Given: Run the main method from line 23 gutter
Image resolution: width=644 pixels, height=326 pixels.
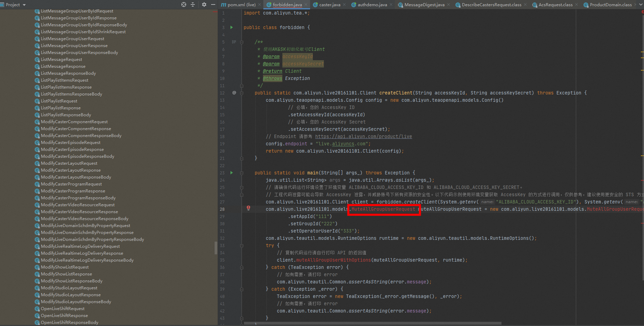Looking at the screenshot, I should (232, 173).
